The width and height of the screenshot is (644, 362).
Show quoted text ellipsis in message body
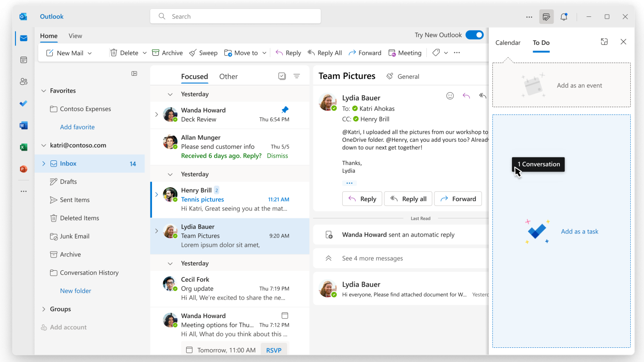point(349,183)
